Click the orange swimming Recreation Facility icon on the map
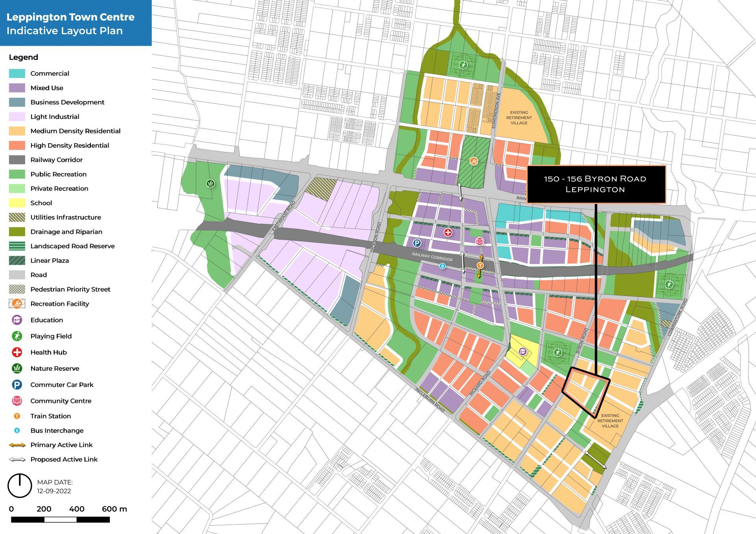The image size is (756, 534). click(474, 161)
